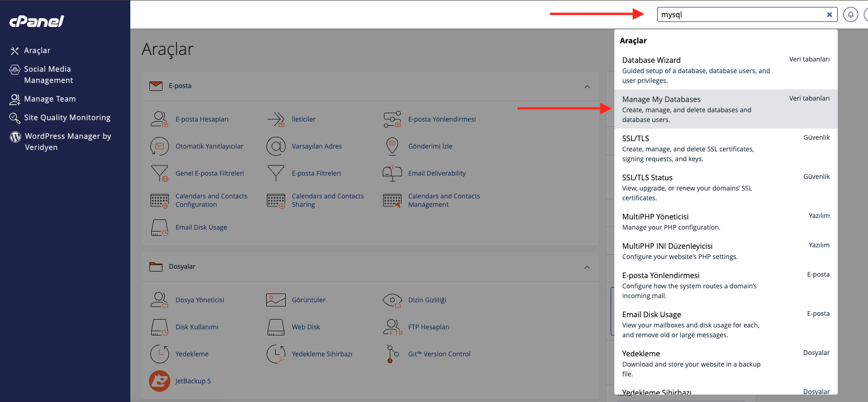Click the cPanel logo
The width and height of the screenshot is (868, 402).
pos(37,21)
